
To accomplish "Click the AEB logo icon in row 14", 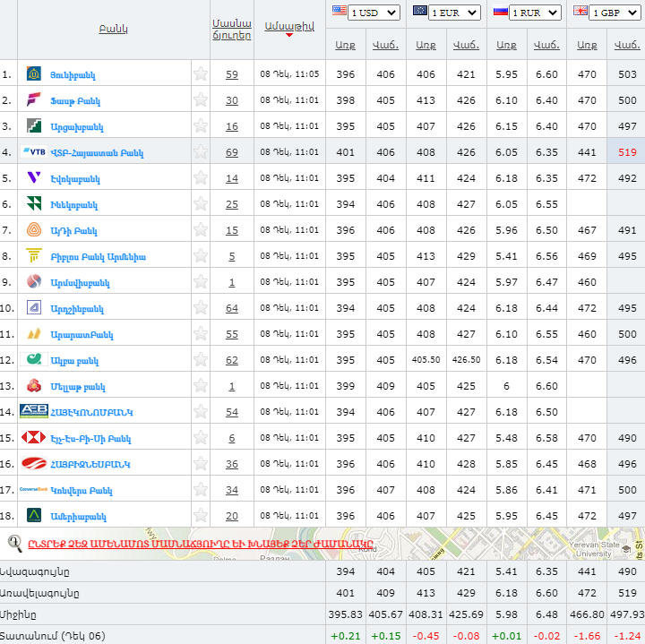I will pos(34,411).
